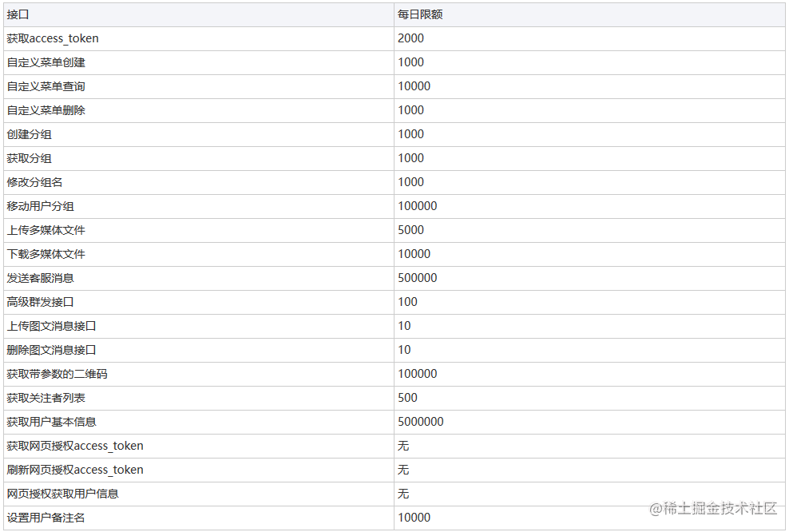Screen dimensions: 793x532
Task: Select the '获取access_token' cell in the first row
Action: [x=199, y=39]
